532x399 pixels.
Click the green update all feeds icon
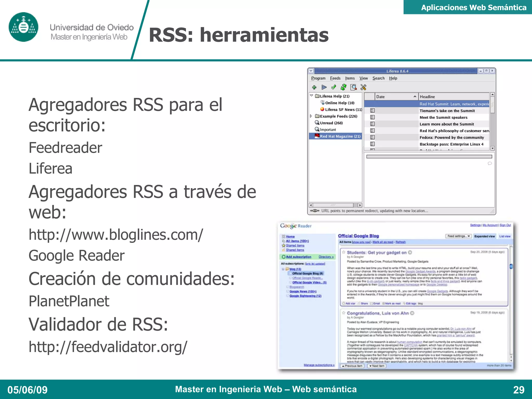coord(343,87)
